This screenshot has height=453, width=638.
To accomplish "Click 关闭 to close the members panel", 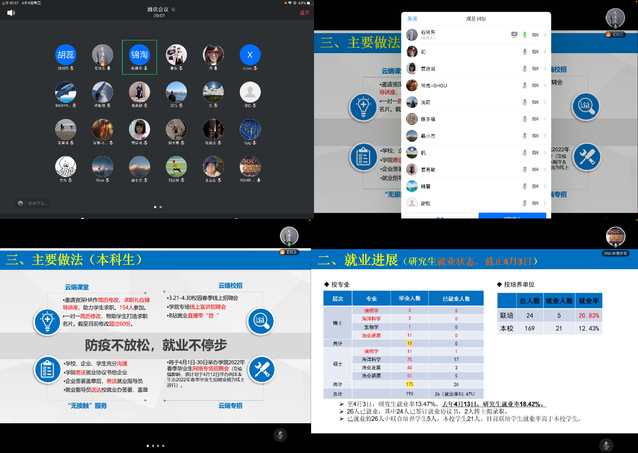I will point(413,18).
